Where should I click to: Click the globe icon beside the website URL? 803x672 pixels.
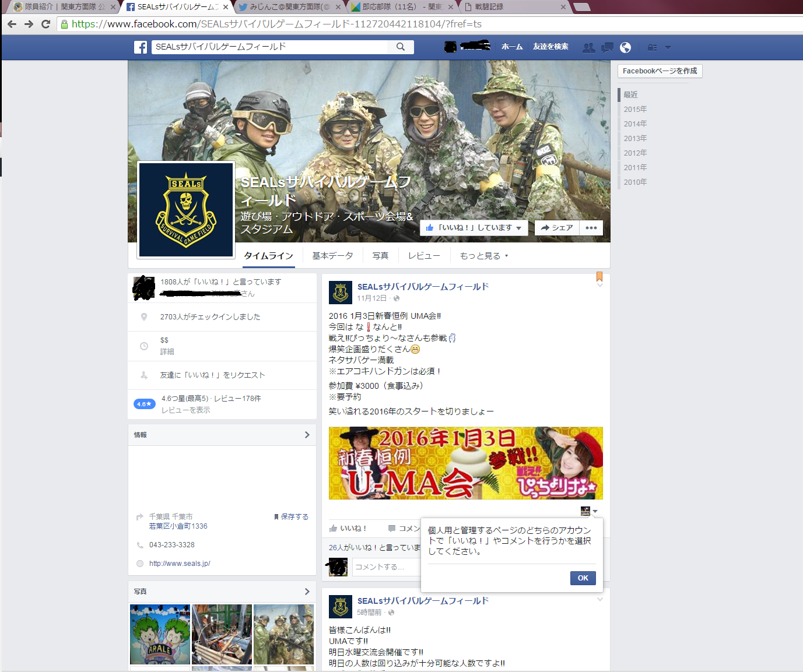140,564
